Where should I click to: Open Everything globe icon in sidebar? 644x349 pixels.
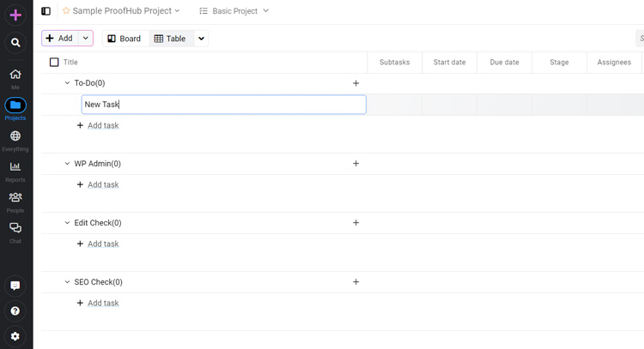point(15,136)
